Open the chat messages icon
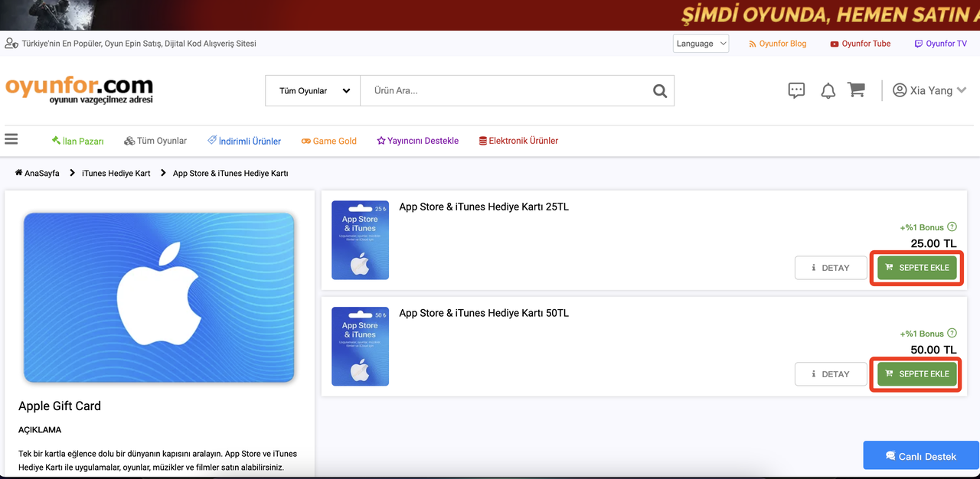980x479 pixels. point(796,91)
